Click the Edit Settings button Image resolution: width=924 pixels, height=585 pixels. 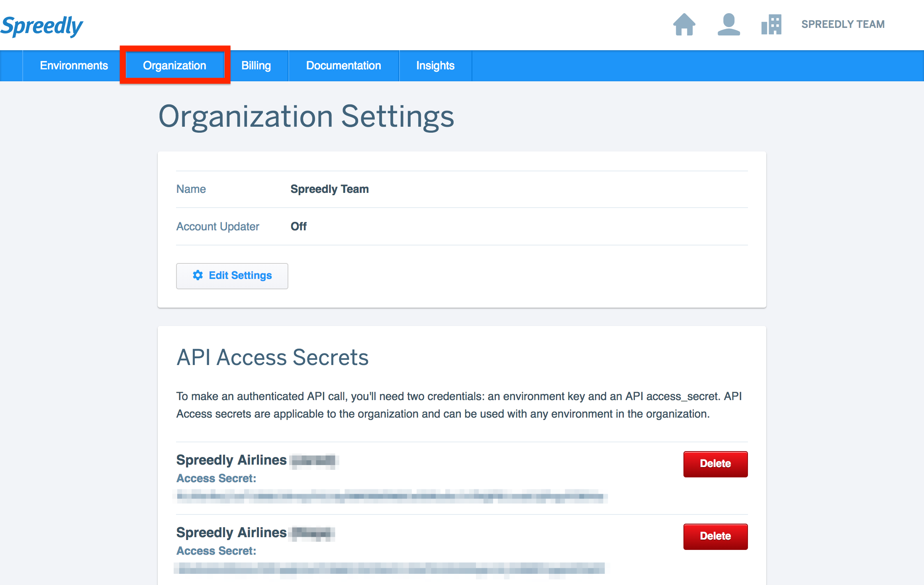[x=232, y=276]
